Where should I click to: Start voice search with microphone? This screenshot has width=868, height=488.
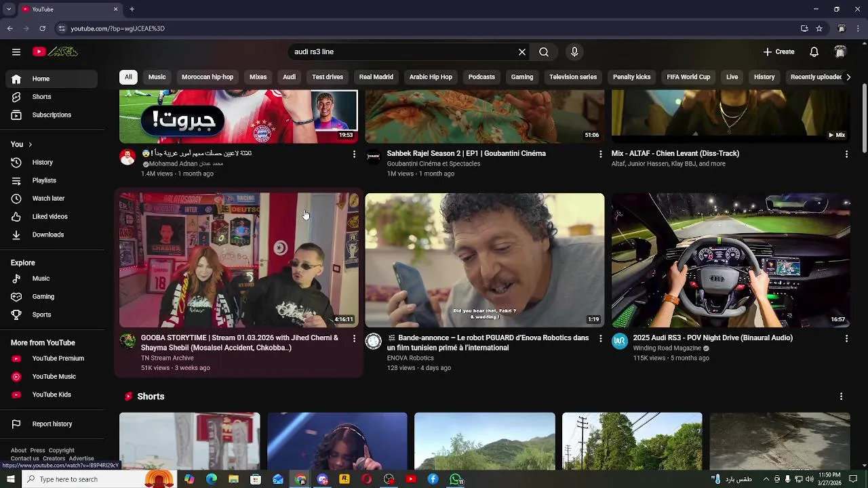574,52
